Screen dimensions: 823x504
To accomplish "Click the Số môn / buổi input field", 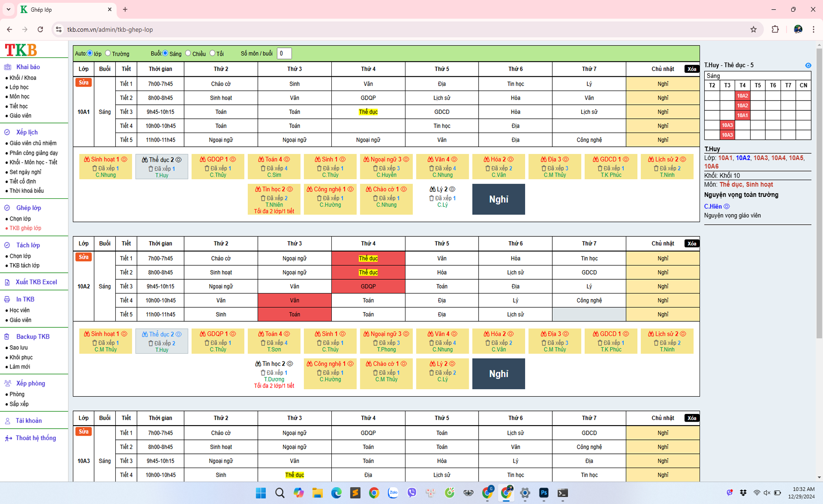I will point(284,53).
